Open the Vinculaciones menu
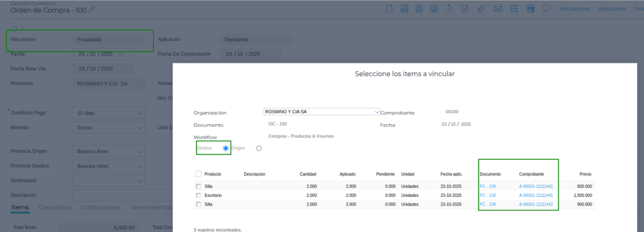The image size is (644, 232). 575,9
